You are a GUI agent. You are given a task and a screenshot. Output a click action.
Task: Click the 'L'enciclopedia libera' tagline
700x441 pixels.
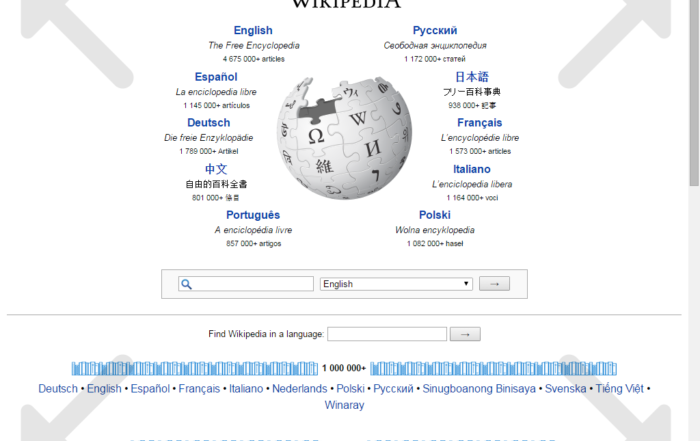point(472,184)
